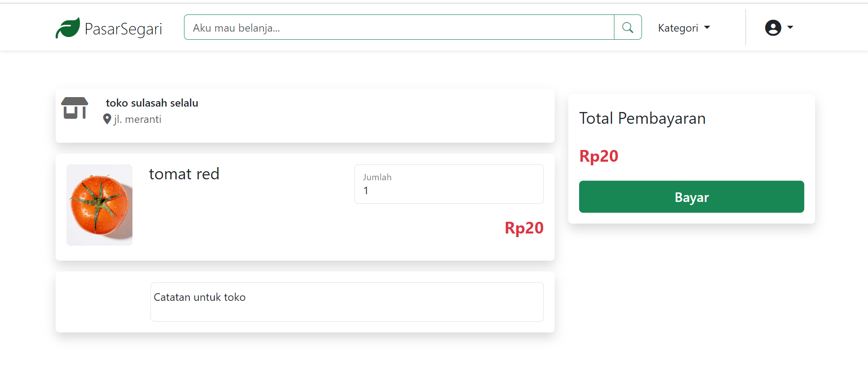868x388 pixels.
Task: Click the store icon beside toko sulasah selalu
Action: point(75,108)
